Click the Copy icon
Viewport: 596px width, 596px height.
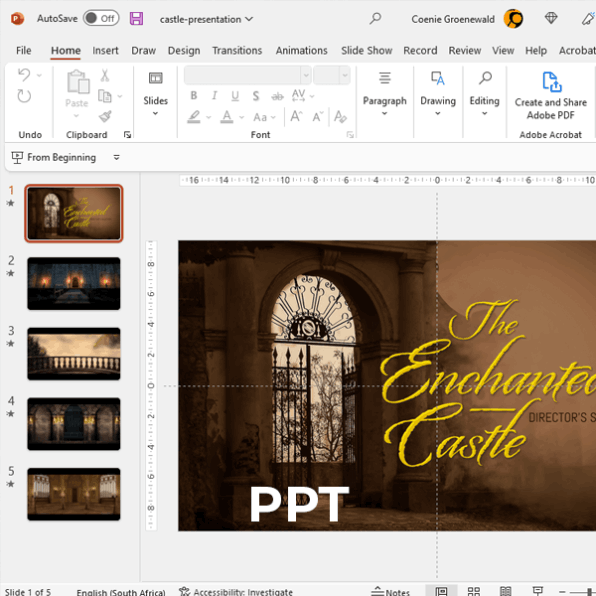[105, 96]
